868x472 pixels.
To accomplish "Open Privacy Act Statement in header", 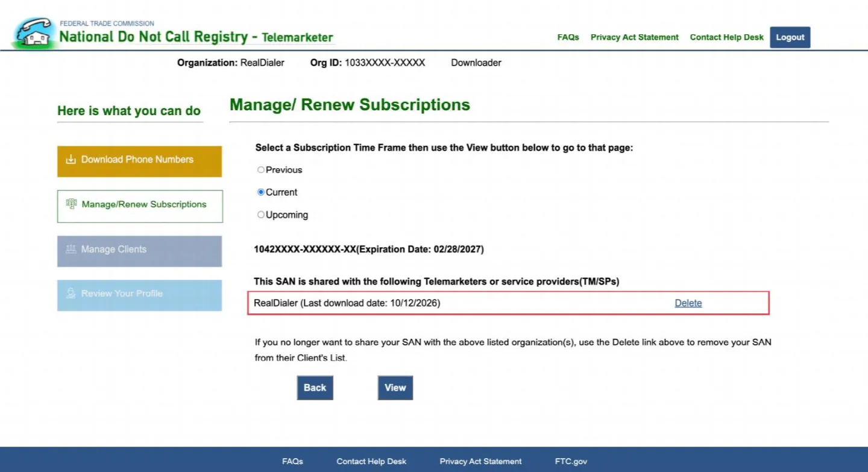I will (x=635, y=37).
